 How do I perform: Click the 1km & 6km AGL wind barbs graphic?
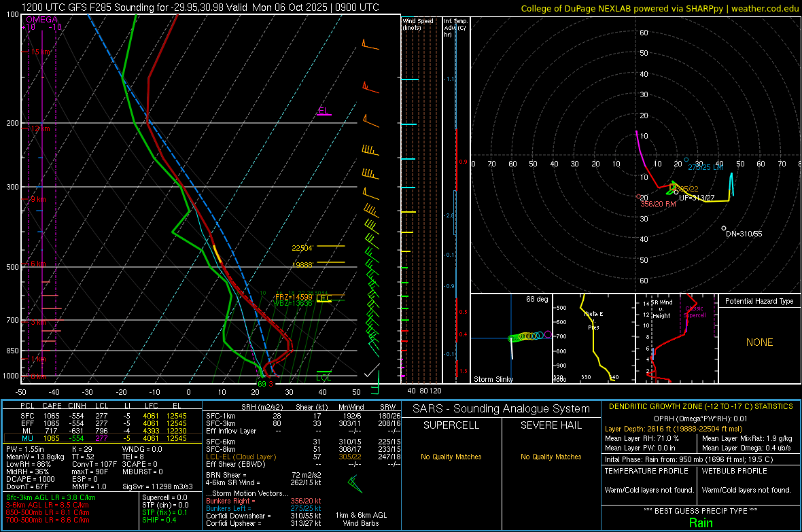pos(355,484)
